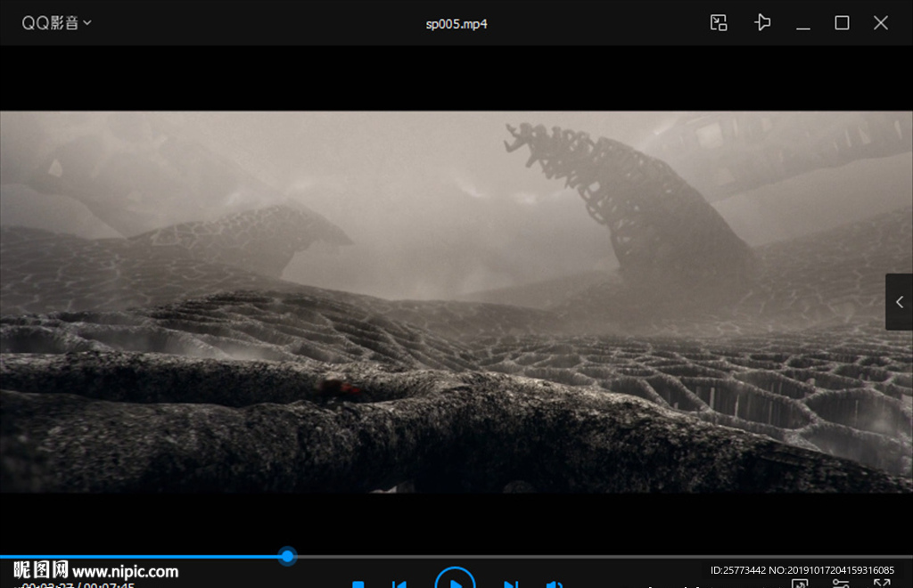This screenshot has height=588, width=913.
Task: Open the QQ影音 main menu dropdown
Action: [56, 22]
